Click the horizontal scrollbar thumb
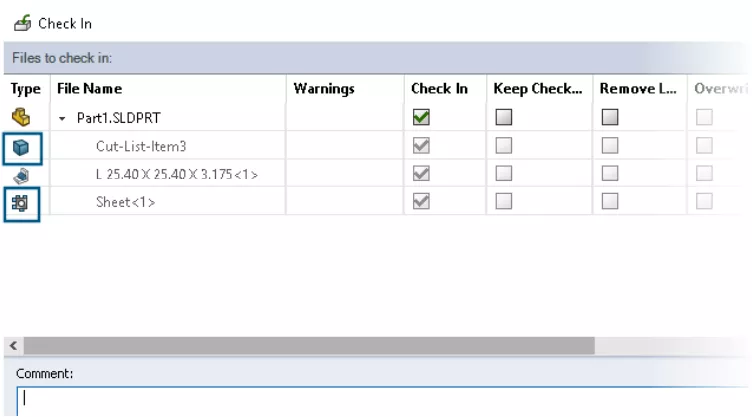This screenshot has height=417, width=752. [310, 345]
